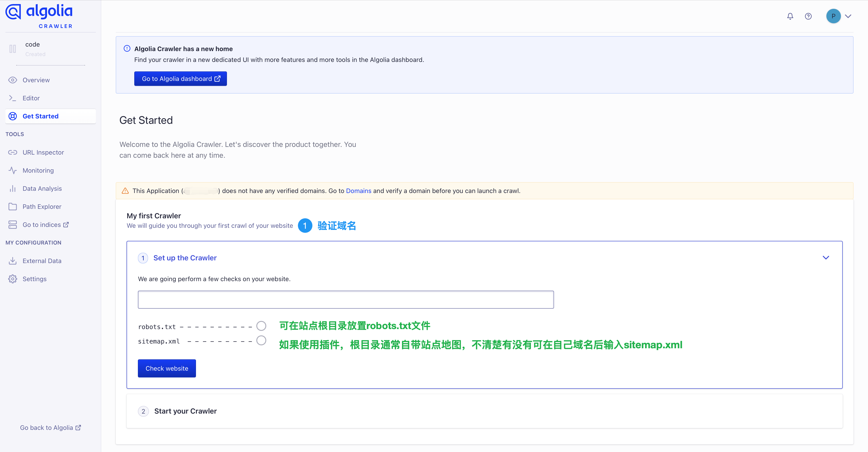
Task: Click the Algolia Crawler logo
Action: pos(39,16)
